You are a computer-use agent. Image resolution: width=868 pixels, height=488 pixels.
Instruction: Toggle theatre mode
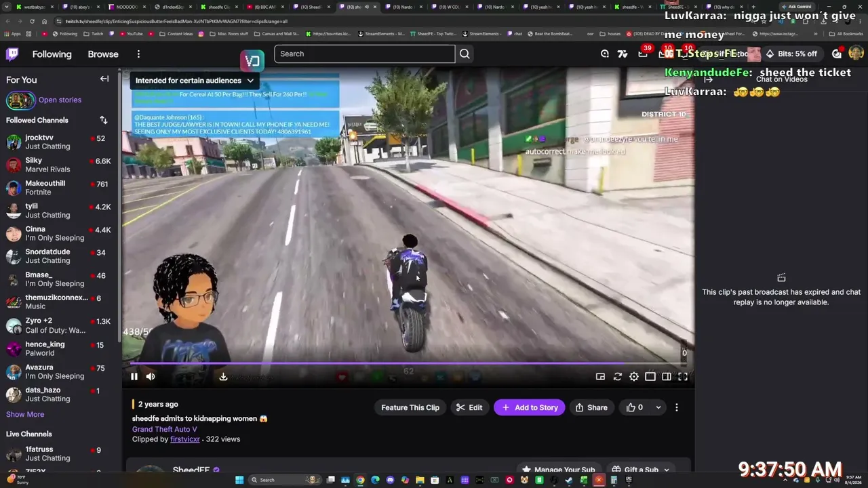click(650, 377)
